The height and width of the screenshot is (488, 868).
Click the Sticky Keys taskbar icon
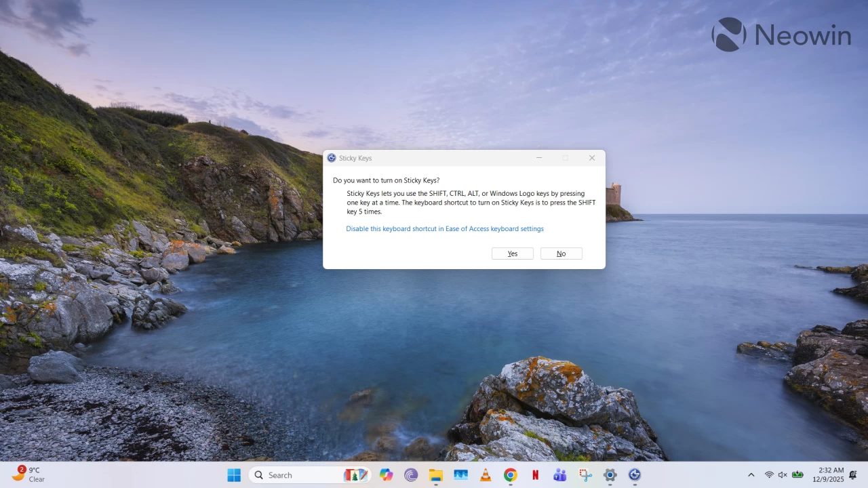click(635, 475)
